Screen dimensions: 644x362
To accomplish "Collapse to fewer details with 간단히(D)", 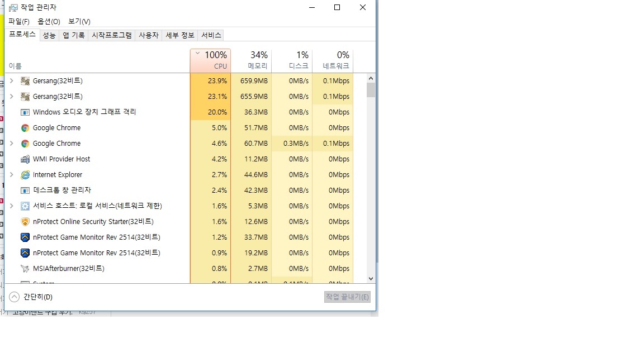I will [31, 297].
